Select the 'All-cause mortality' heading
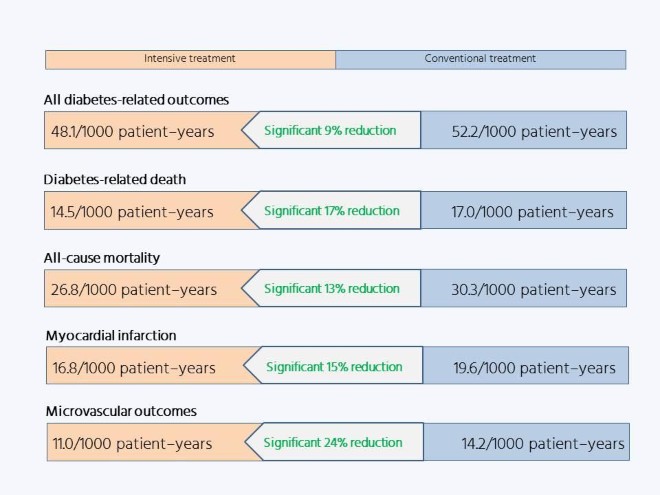 [x=102, y=258]
